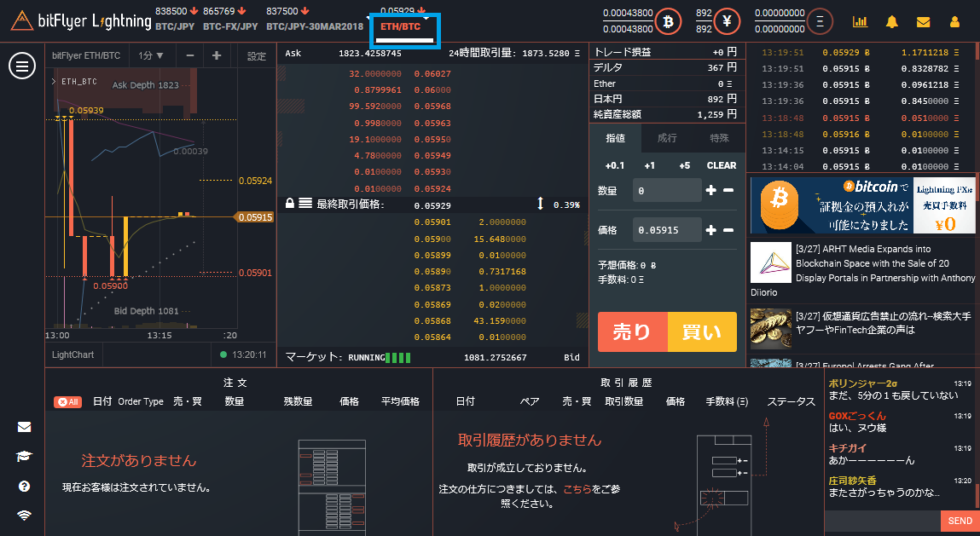The height and width of the screenshot is (536, 980).
Task: Switch to the 特殊 special order tab
Action: coord(719,138)
